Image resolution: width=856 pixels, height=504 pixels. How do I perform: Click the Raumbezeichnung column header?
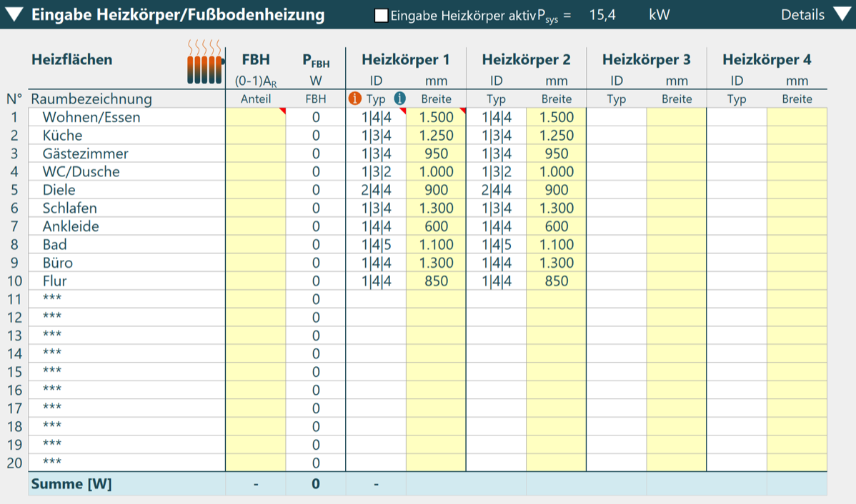point(91,99)
